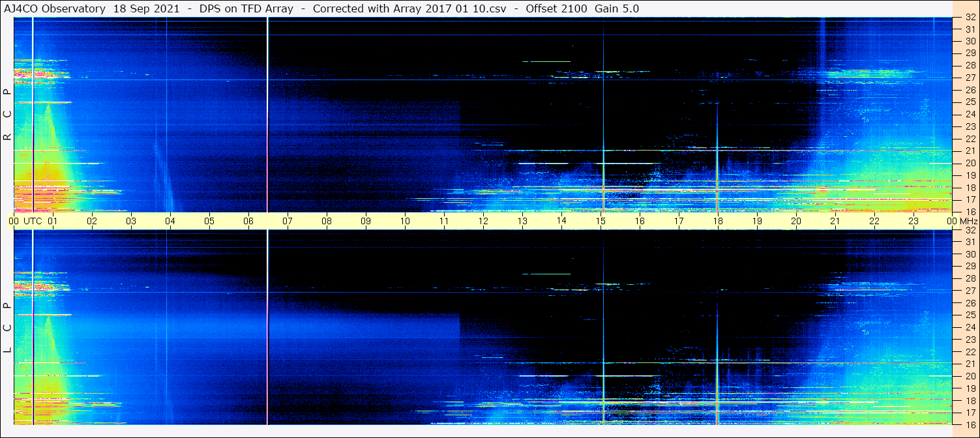Select hour 15 on the time axis
This screenshot has height=438, width=980.
pyautogui.click(x=601, y=221)
